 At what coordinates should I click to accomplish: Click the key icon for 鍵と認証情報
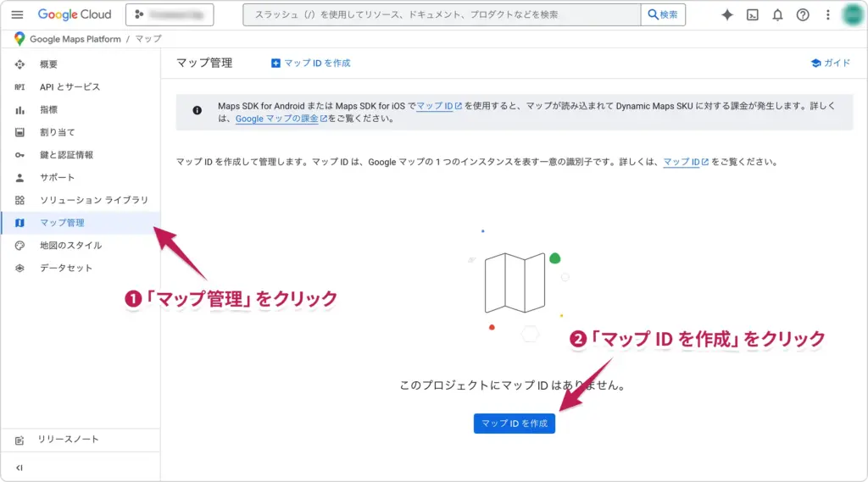(x=19, y=156)
